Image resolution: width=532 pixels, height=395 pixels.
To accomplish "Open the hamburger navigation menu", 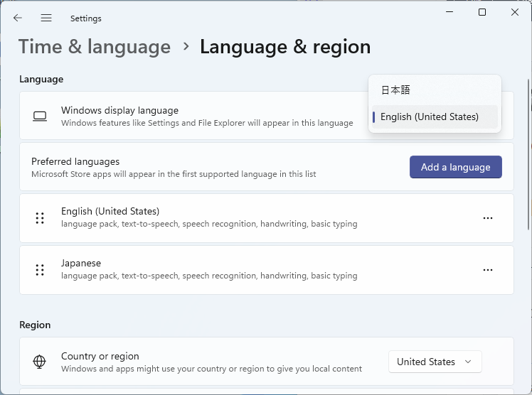I will 46,18.
